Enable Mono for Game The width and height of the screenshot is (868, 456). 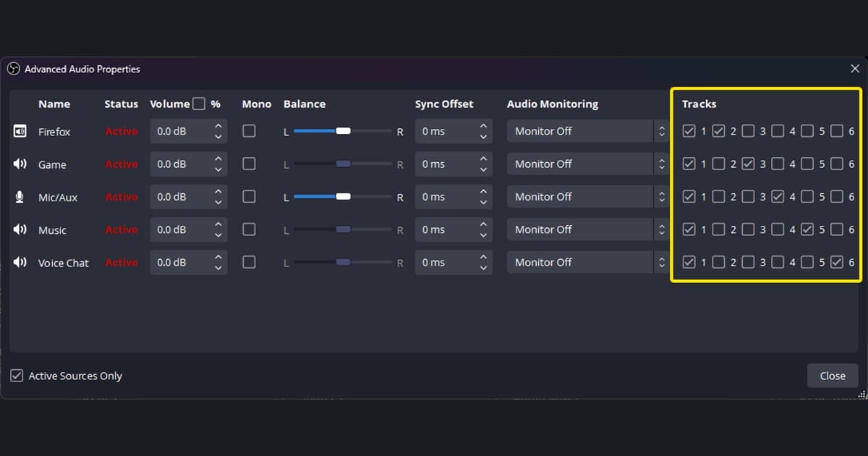click(249, 164)
